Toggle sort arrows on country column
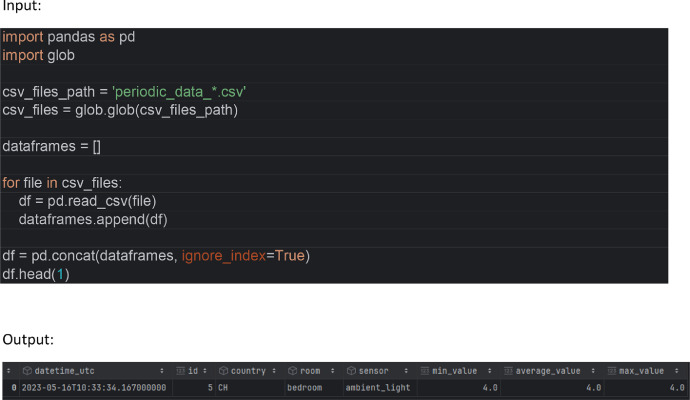 tap(274, 371)
